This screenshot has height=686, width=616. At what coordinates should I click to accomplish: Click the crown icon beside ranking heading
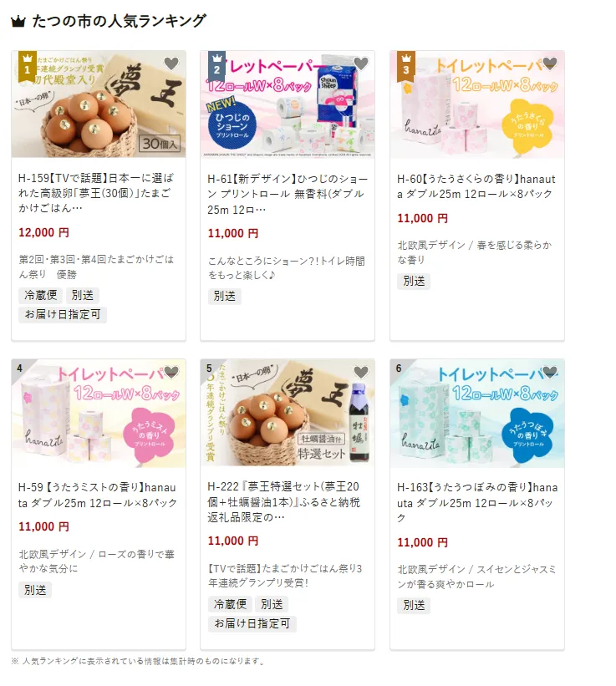pos(18,21)
